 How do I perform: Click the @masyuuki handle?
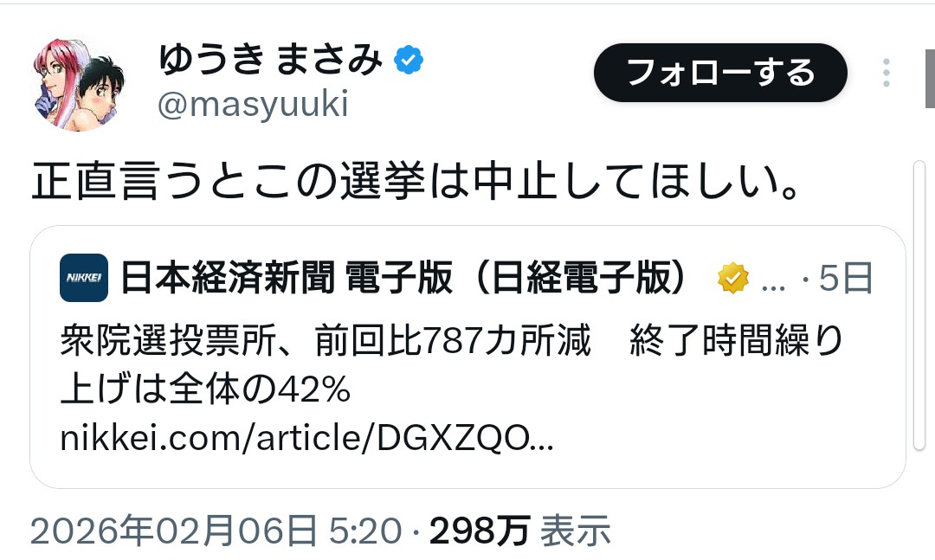(253, 105)
